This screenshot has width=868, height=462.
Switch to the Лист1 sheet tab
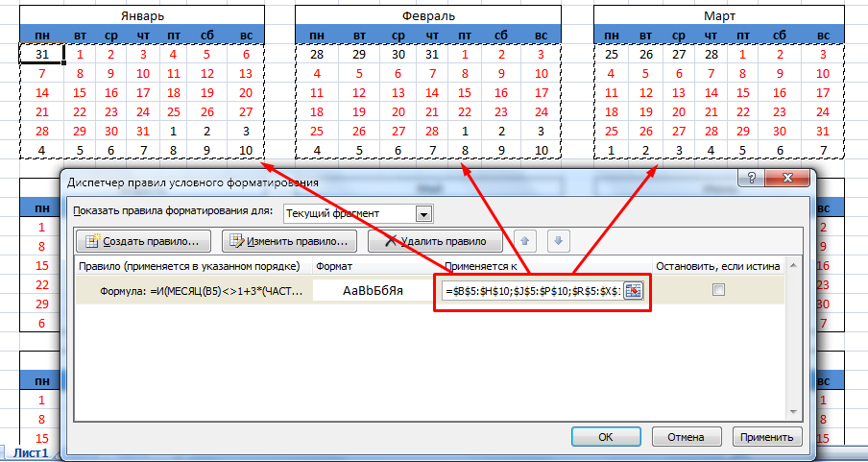point(30,452)
